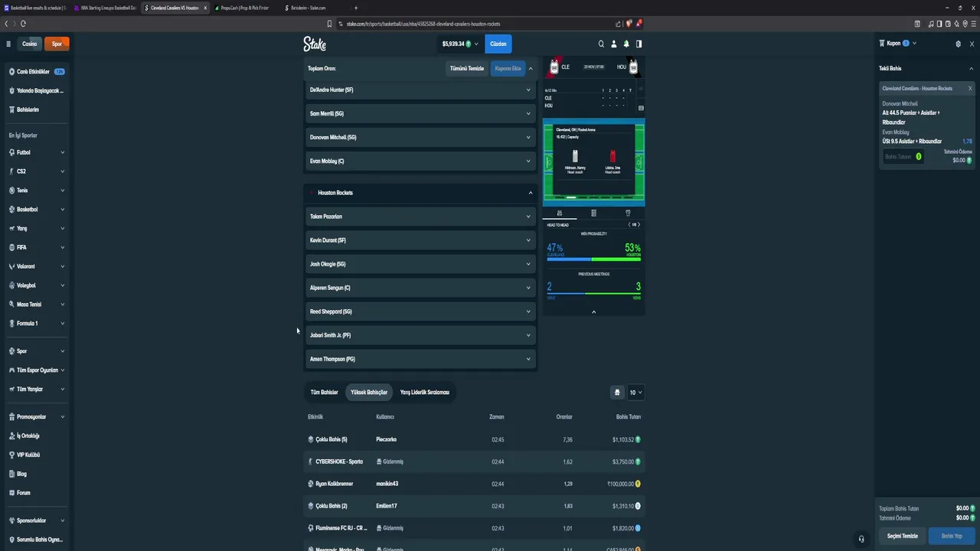Open the wallet balance currency dropdown
The height and width of the screenshot is (551, 980).
click(460, 44)
